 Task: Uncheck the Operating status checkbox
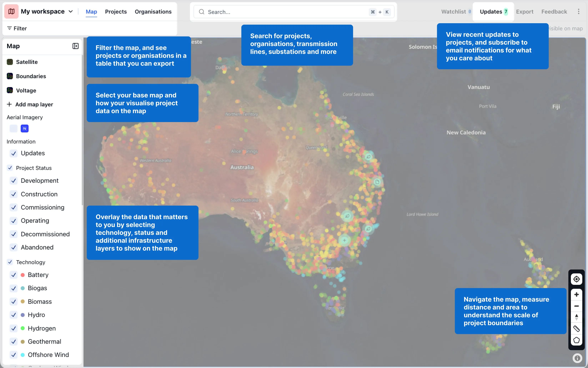click(x=14, y=221)
